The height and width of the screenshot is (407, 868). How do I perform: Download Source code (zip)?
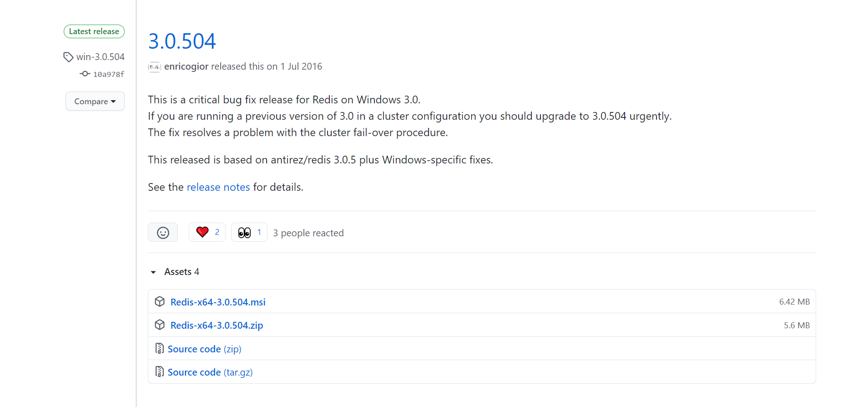(205, 349)
